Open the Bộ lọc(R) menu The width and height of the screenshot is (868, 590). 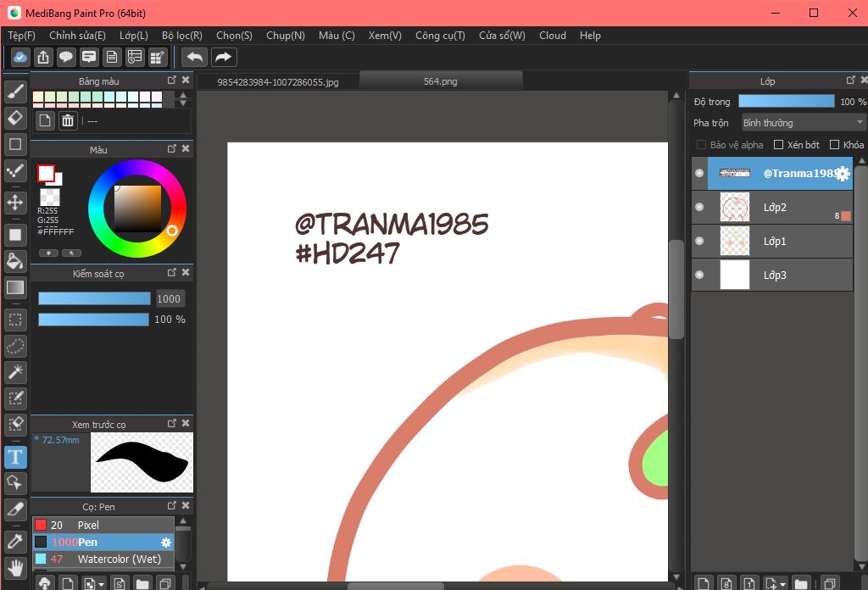(182, 36)
